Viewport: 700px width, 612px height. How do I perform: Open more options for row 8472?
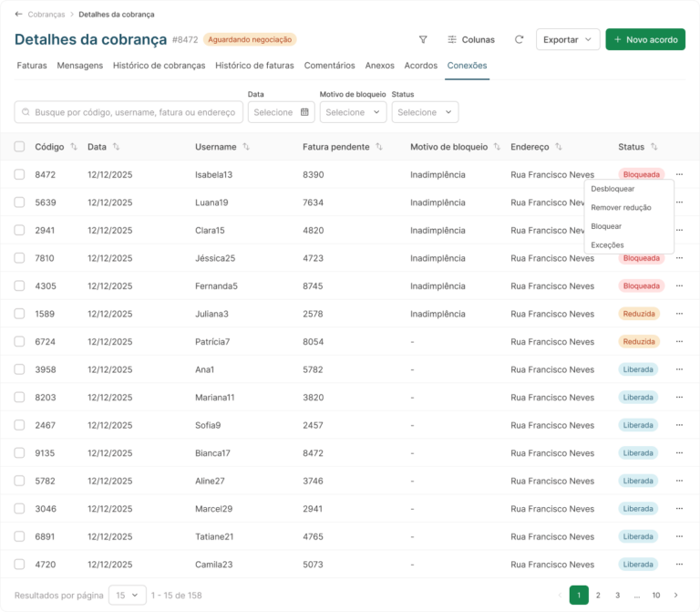click(x=679, y=174)
